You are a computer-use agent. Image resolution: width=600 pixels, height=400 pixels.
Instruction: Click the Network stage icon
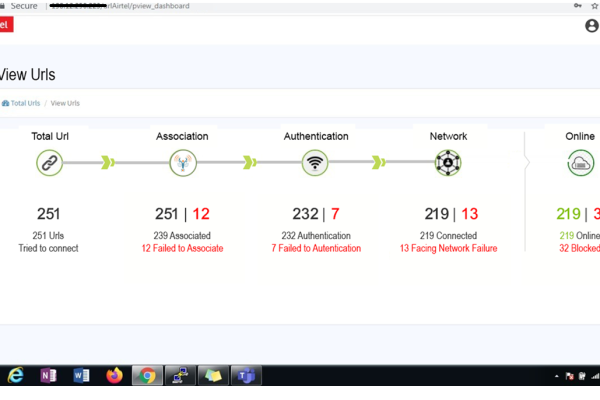click(448, 162)
